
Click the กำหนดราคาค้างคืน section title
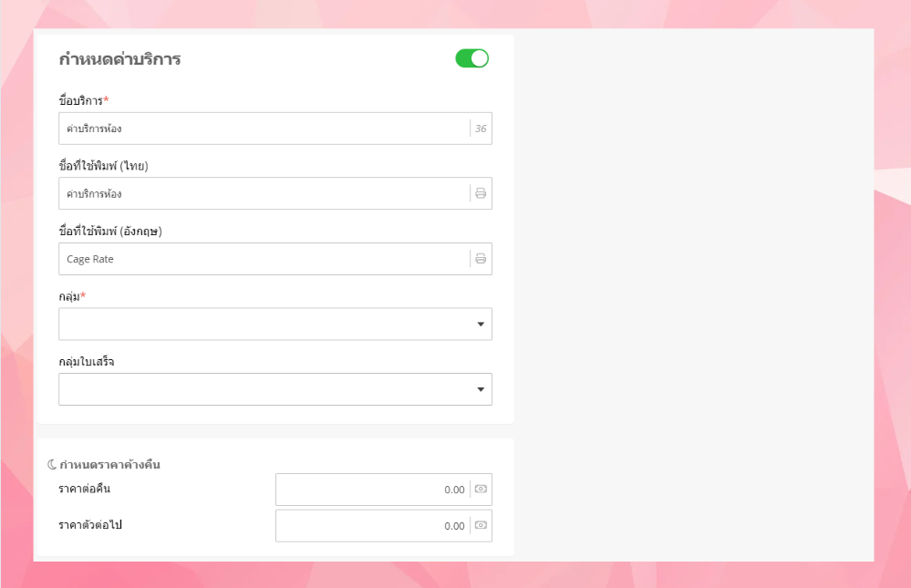click(109, 465)
